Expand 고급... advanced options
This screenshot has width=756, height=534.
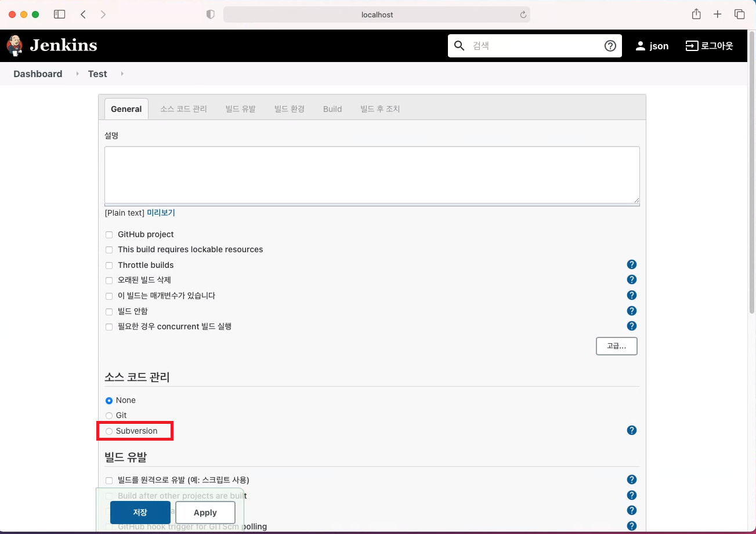click(x=617, y=346)
